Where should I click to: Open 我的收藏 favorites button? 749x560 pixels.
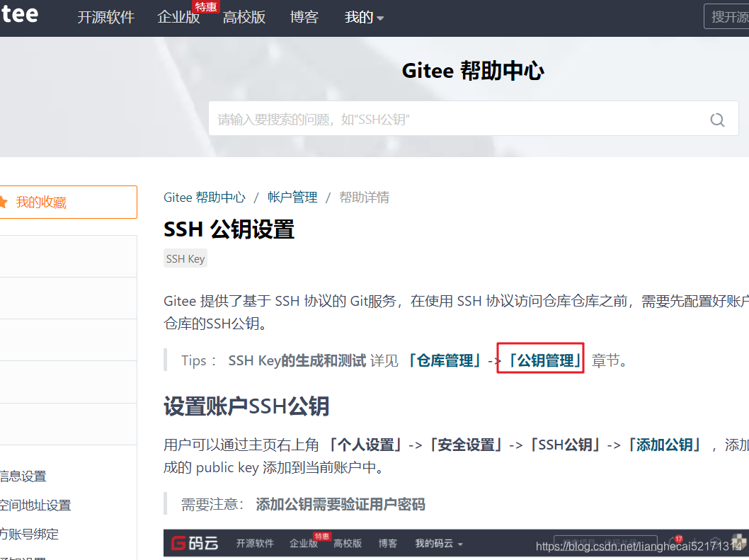68,202
